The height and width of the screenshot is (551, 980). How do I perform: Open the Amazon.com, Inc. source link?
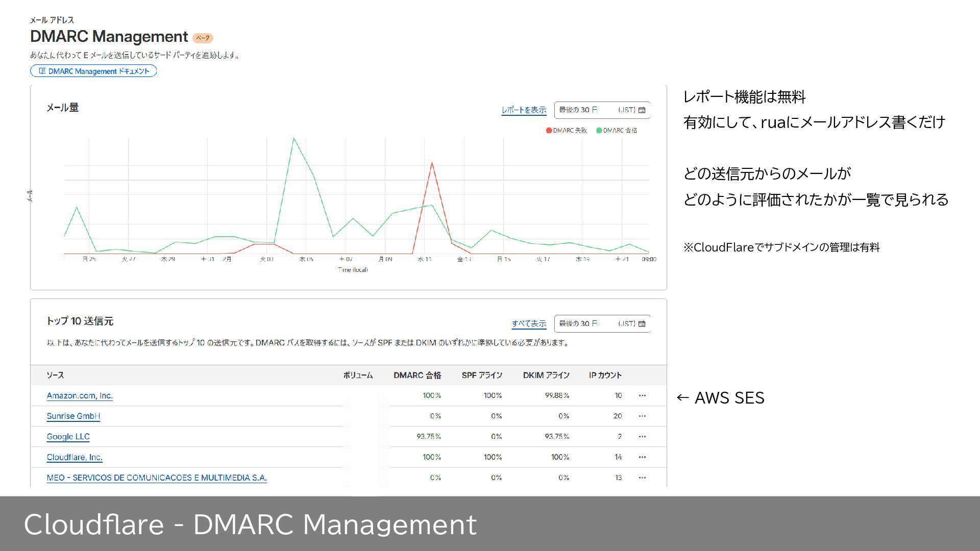coord(80,396)
